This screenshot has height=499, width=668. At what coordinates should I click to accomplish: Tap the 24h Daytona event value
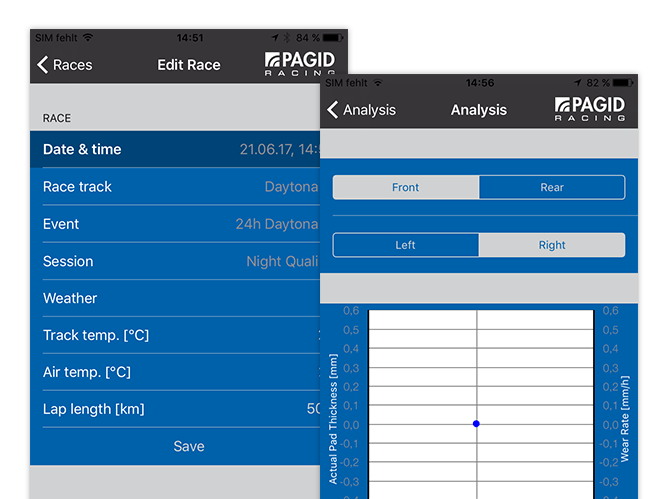point(277,224)
